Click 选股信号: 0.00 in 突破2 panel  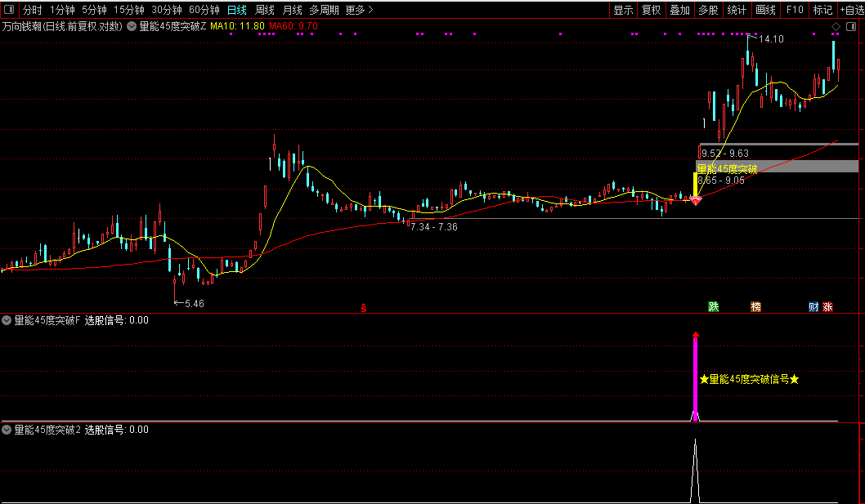pos(116,430)
